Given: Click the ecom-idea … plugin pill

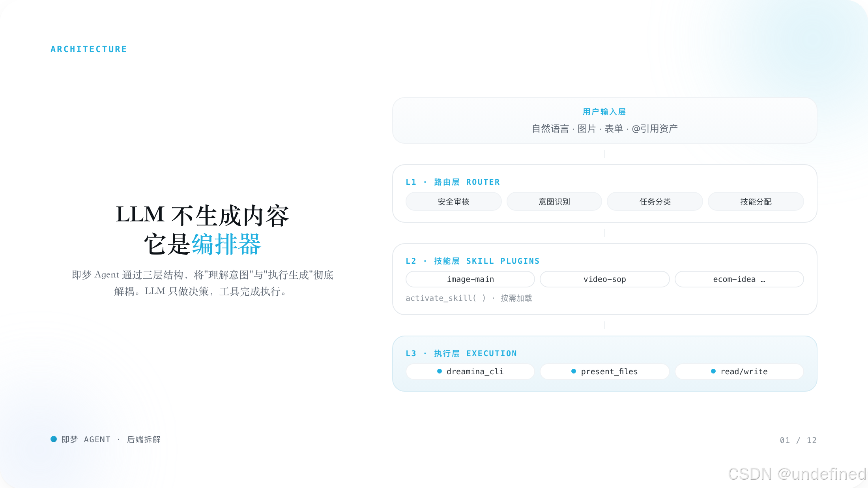Looking at the screenshot, I should [739, 279].
